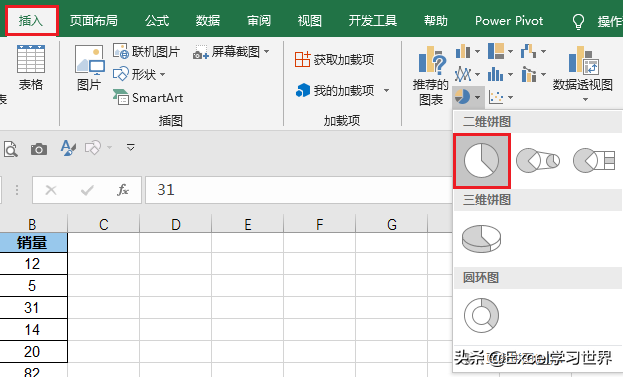Select the cell containing 12

33,264
